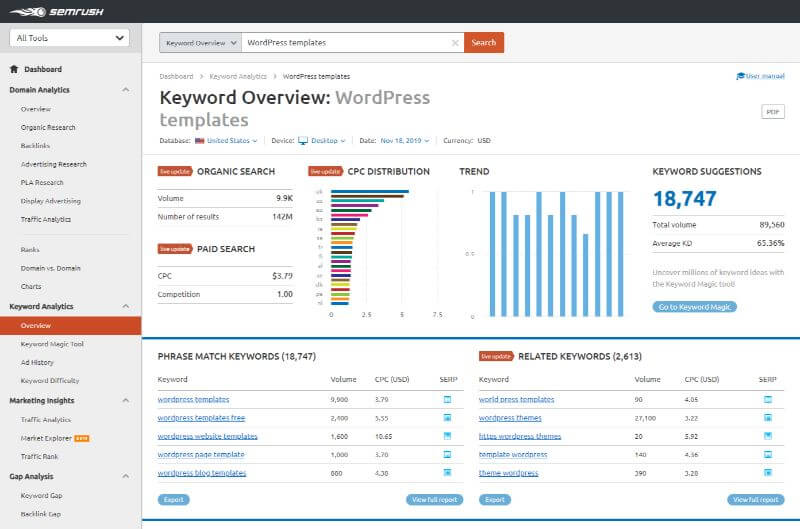Open Backlink Gap in sidebar
Screen dimensions: 800x529
point(40,514)
